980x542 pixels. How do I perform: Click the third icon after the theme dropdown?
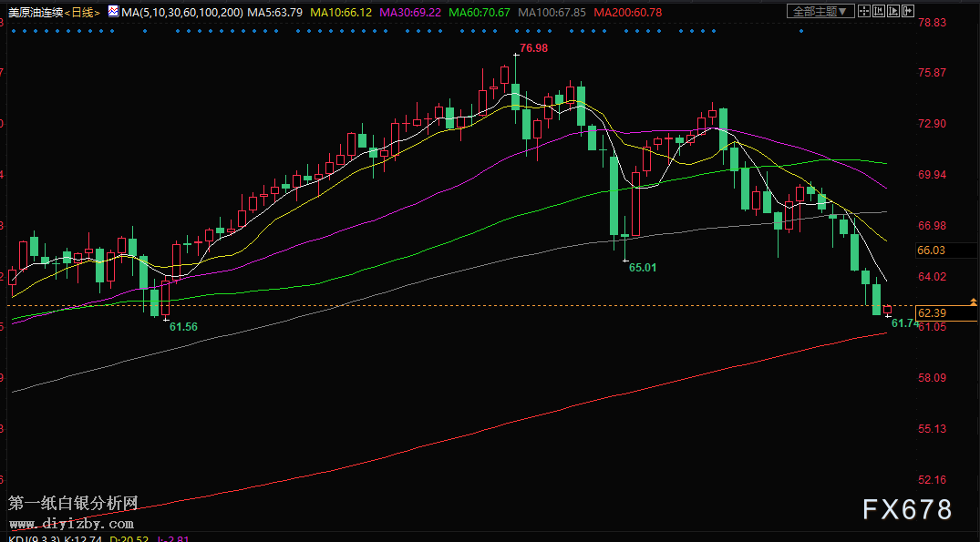pos(892,12)
